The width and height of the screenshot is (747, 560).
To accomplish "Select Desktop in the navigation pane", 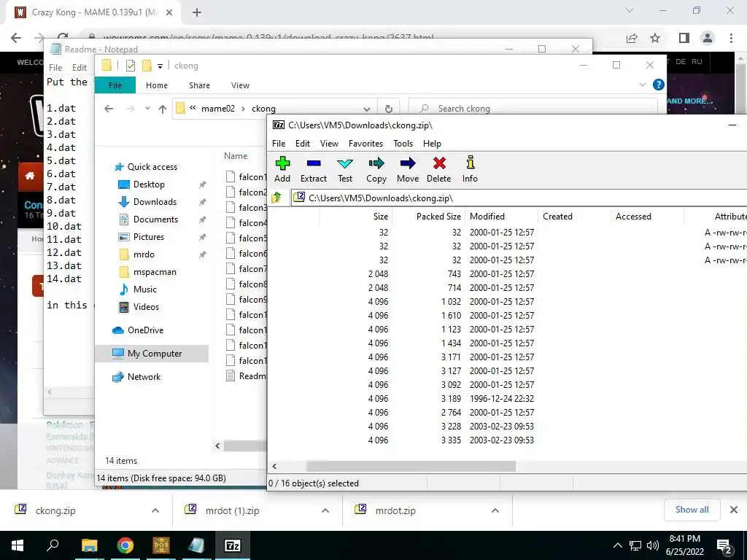I will 149,184.
